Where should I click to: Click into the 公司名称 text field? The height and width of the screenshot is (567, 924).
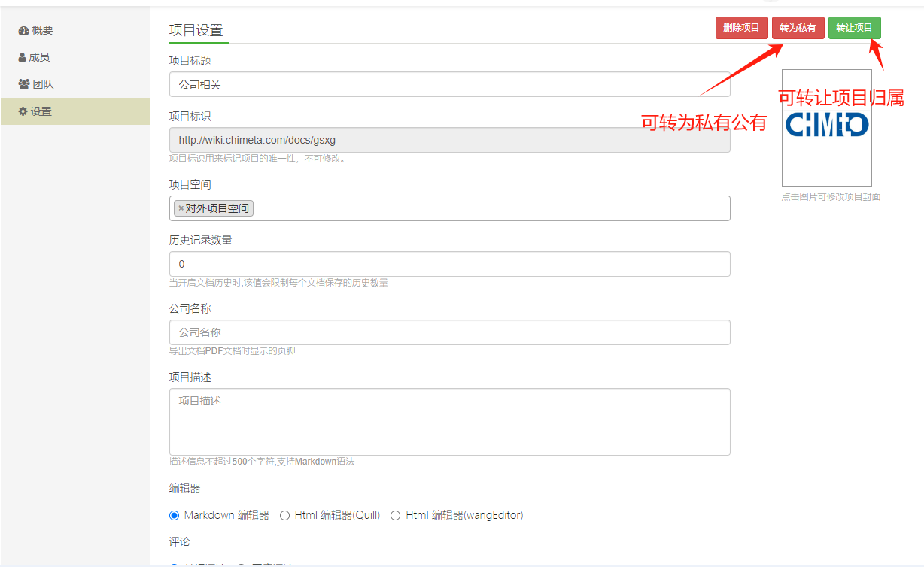point(449,332)
